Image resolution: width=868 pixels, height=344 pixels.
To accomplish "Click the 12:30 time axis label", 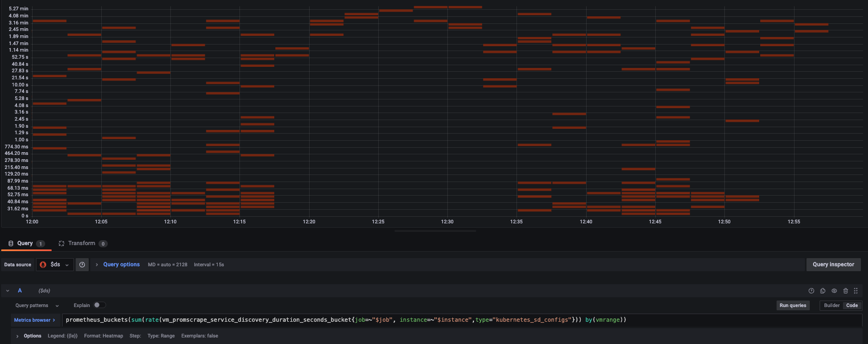I will tap(447, 222).
